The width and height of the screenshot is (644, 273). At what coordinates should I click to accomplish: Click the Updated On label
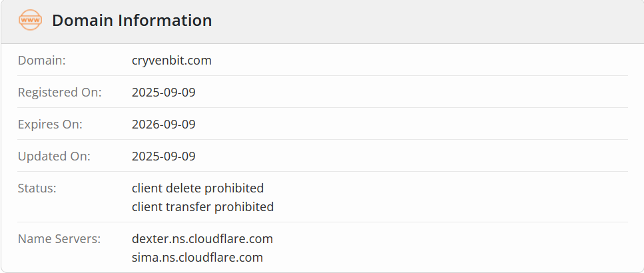tap(54, 156)
